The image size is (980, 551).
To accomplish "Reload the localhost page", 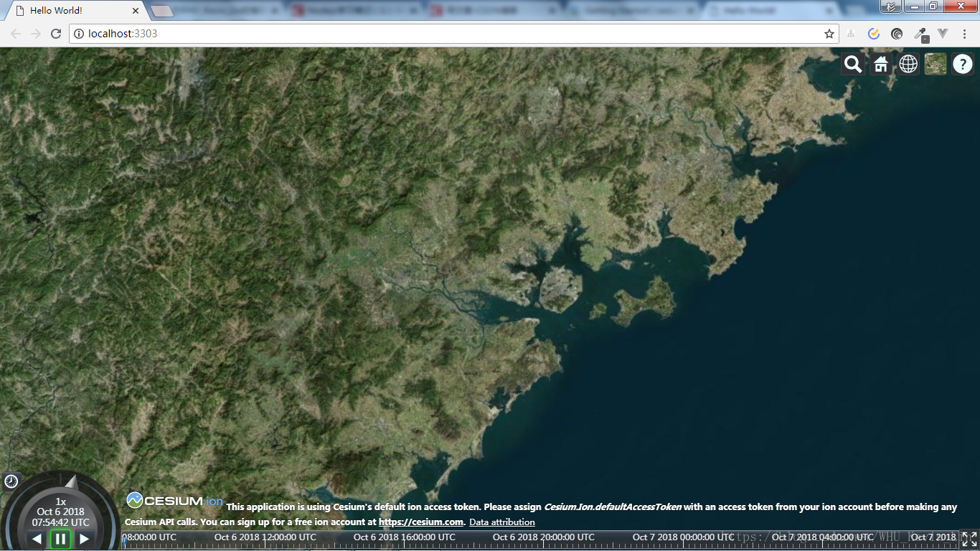I will click(56, 34).
